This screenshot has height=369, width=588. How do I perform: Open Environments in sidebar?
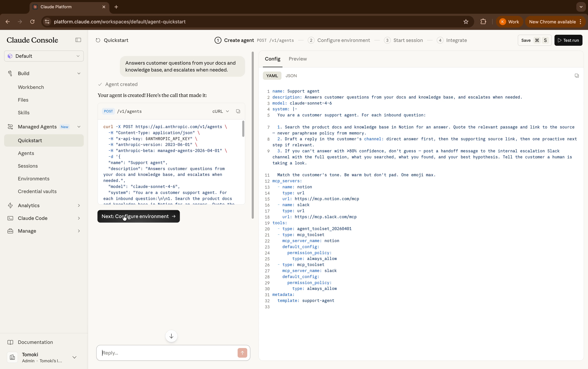click(33, 179)
